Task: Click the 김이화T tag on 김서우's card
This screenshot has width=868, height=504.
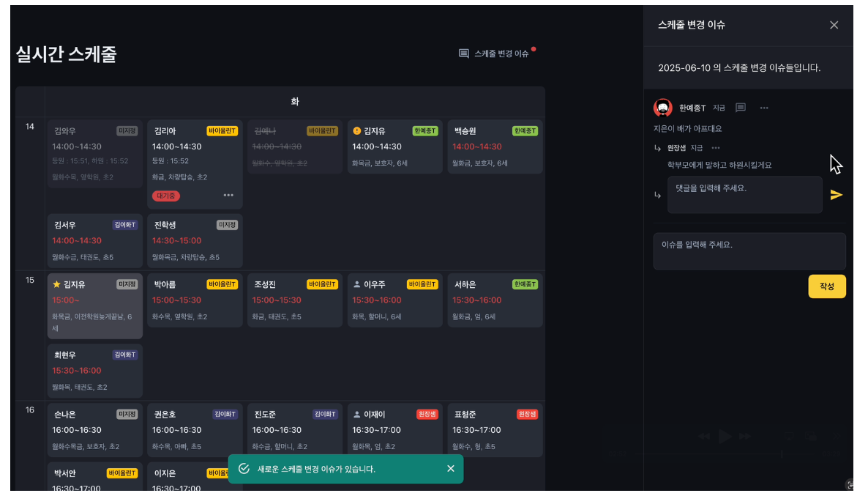Action: click(x=124, y=225)
